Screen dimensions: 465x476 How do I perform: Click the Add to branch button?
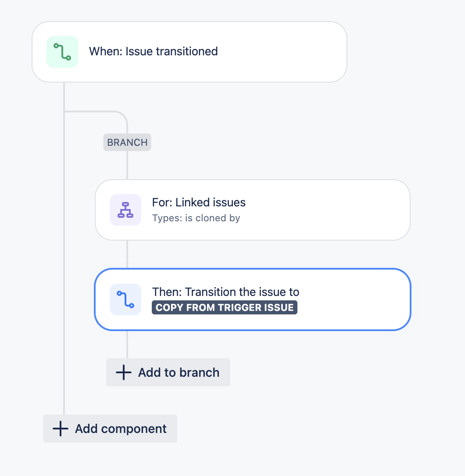pos(168,372)
